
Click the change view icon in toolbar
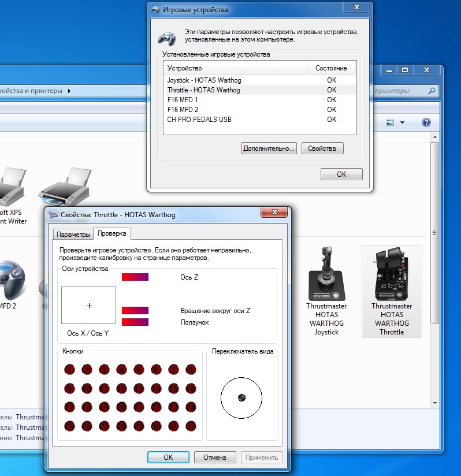[x=390, y=122]
